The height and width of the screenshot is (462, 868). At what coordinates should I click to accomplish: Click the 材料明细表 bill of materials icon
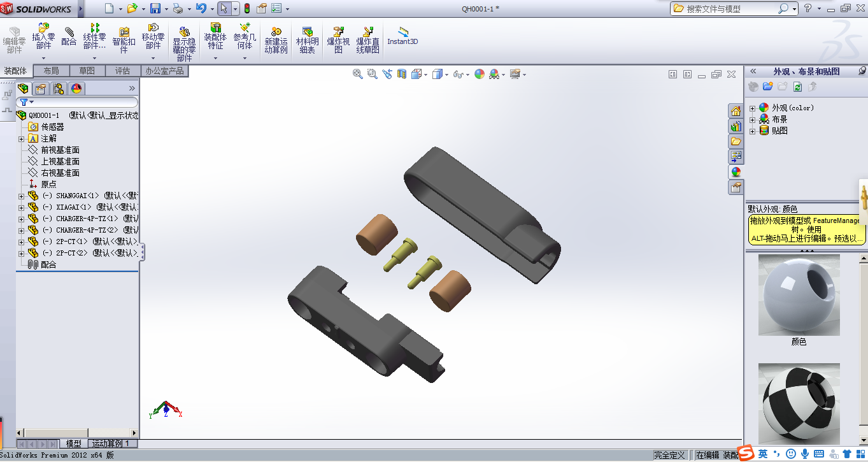[x=307, y=40]
